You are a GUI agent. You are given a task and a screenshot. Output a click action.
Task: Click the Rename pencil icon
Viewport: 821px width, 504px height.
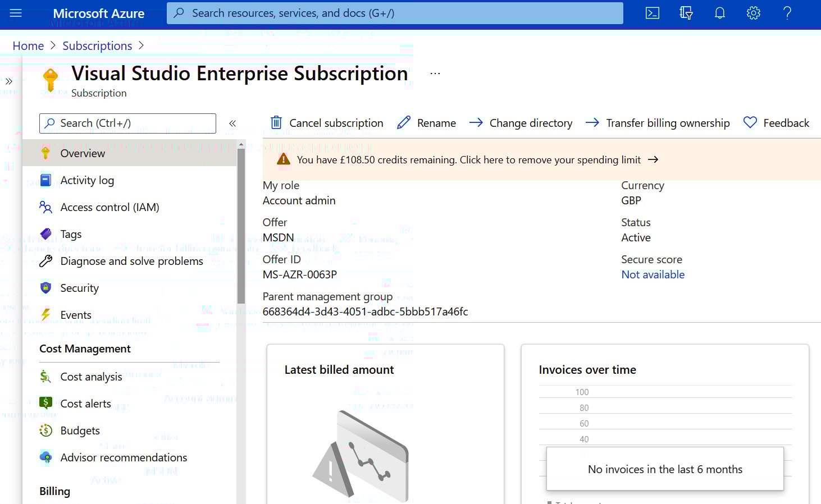[404, 122]
